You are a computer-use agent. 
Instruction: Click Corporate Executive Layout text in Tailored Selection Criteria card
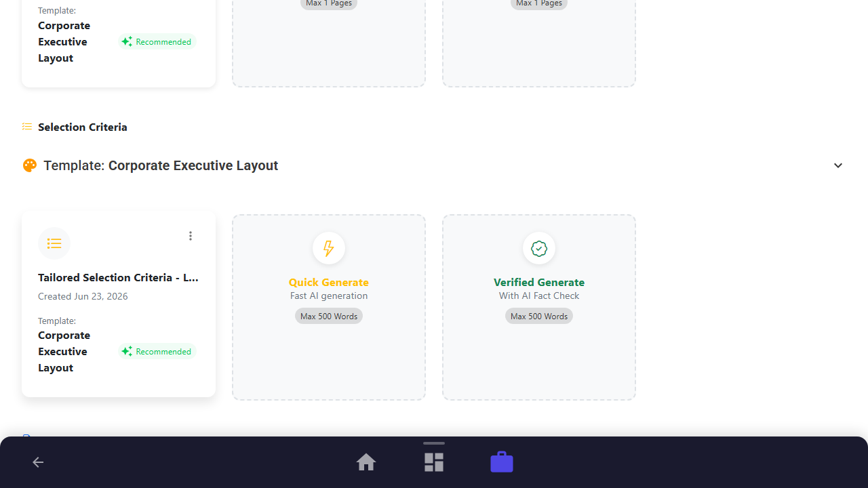(64, 351)
